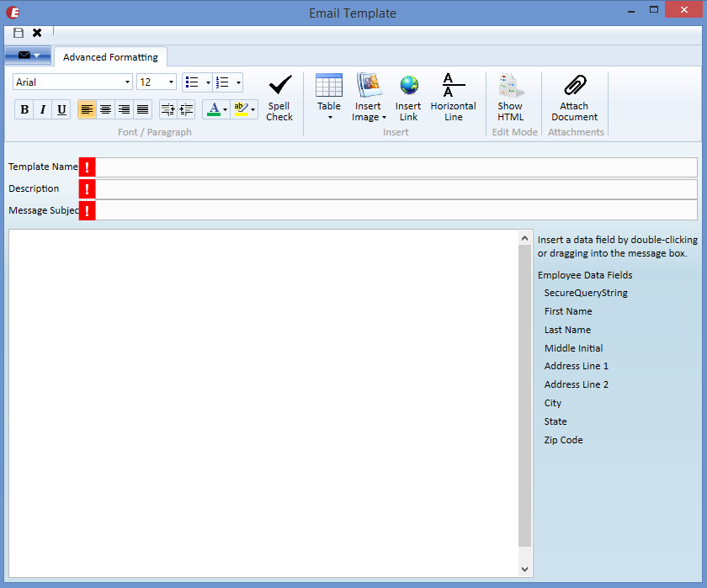
Task: Close the Email Template window
Action: [683, 9]
